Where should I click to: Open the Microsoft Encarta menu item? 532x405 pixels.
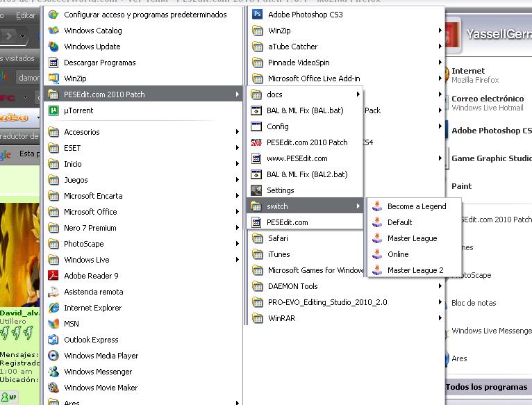[x=143, y=196]
